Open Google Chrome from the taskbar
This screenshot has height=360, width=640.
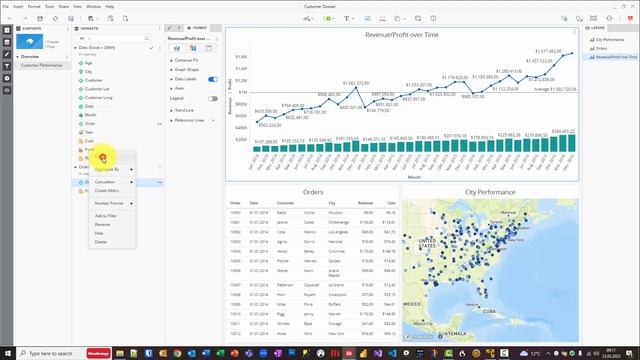177,353
